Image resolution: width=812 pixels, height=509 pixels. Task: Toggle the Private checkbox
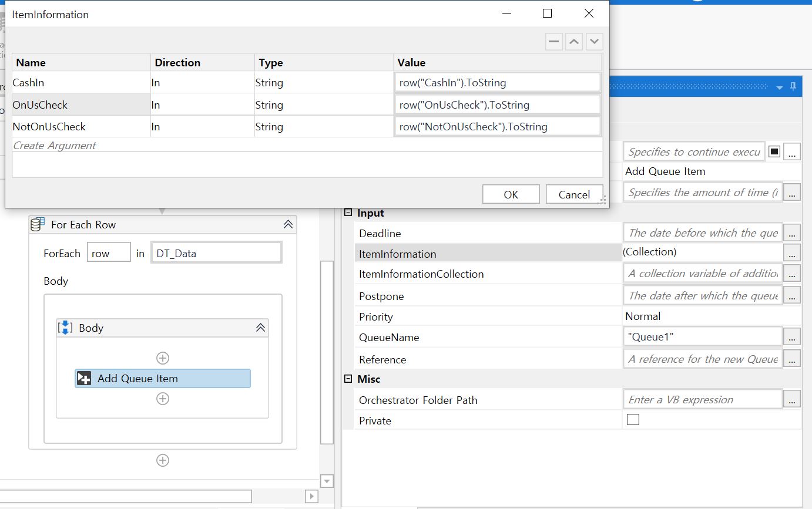633,420
